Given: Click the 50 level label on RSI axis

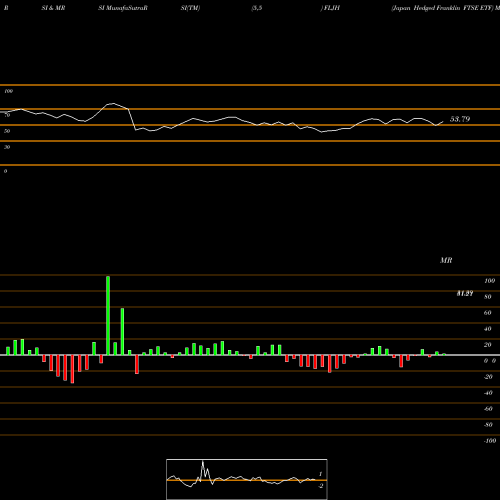Looking at the screenshot, I should (x=7, y=131).
